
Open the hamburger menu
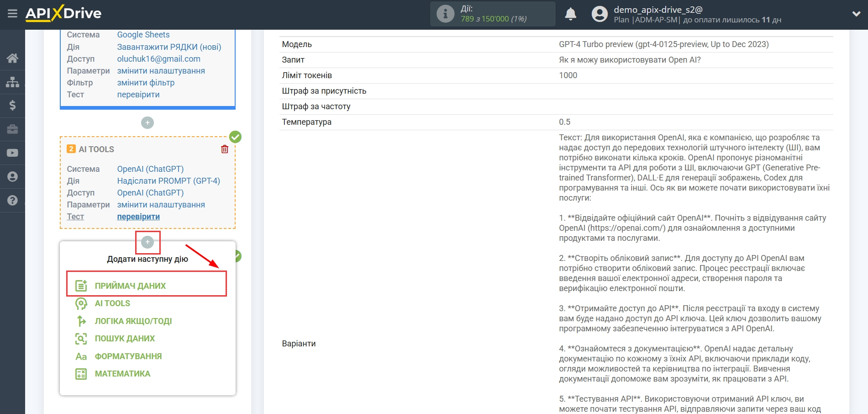[x=12, y=14]
